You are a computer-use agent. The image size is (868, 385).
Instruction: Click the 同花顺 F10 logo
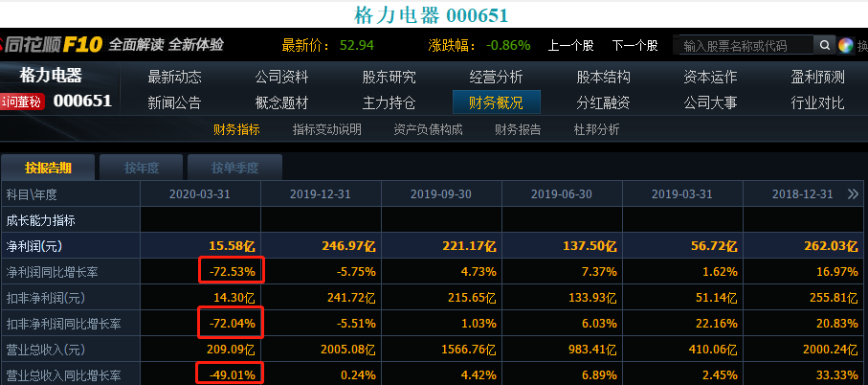[51, 45]
